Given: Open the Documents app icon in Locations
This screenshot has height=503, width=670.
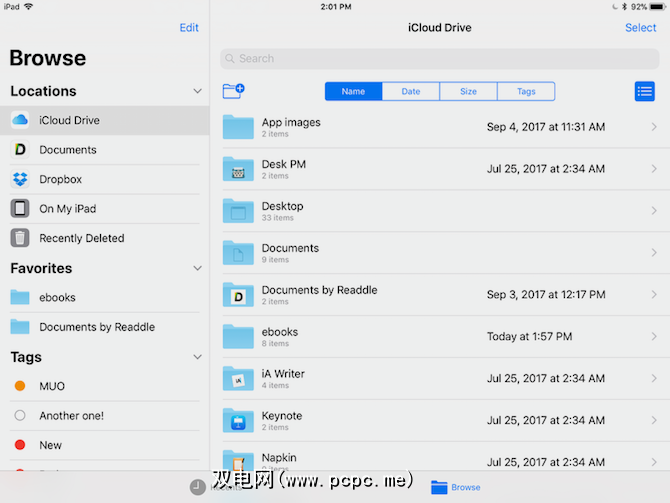Looking at the screenshot, I should [20, 150].
